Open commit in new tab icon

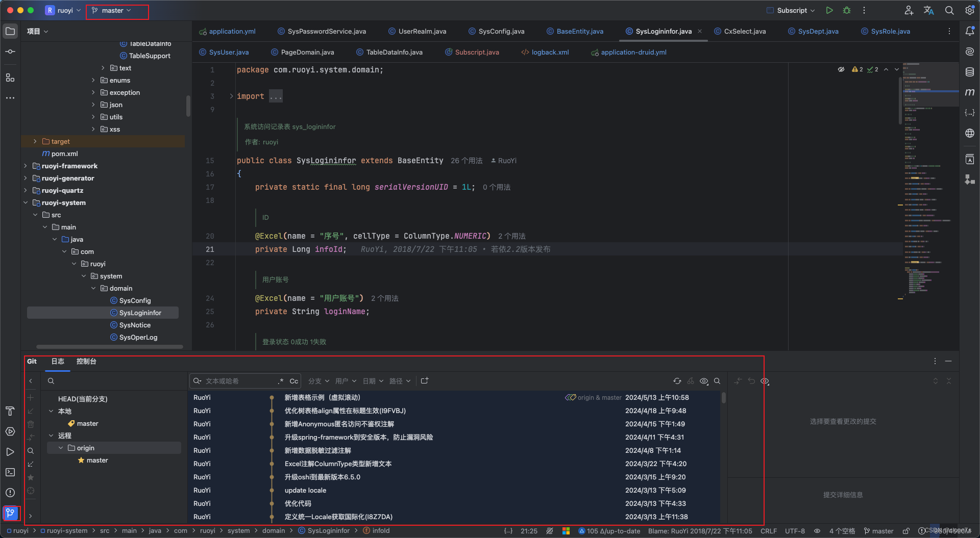[x=425, y=381]
